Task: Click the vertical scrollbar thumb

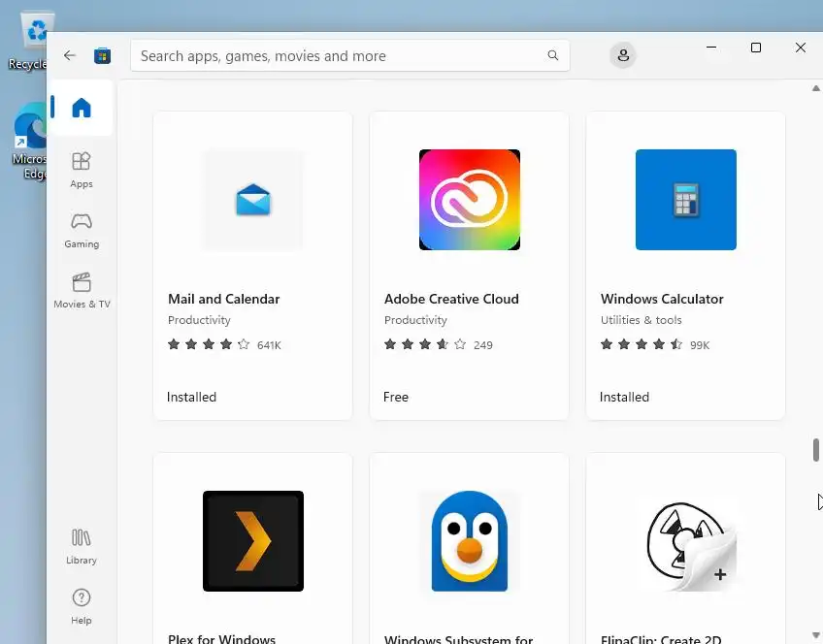Action: tap(815, 450)
